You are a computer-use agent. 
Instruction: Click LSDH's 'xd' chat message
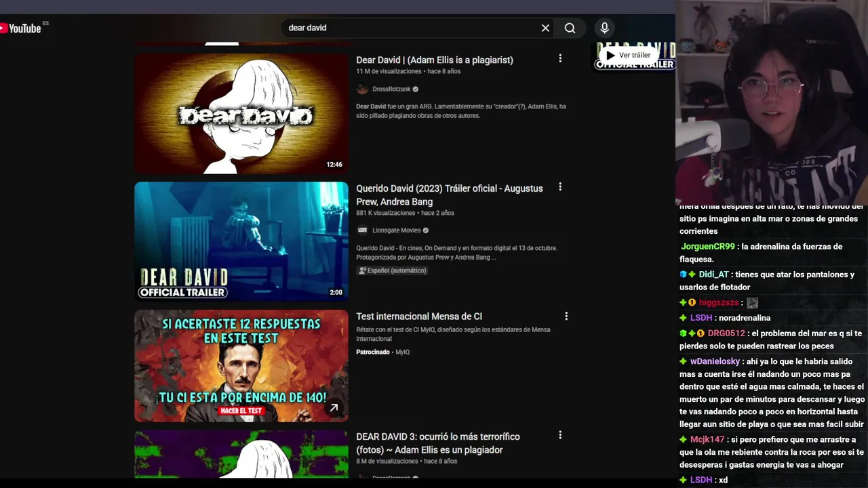[x=723, y=480]
